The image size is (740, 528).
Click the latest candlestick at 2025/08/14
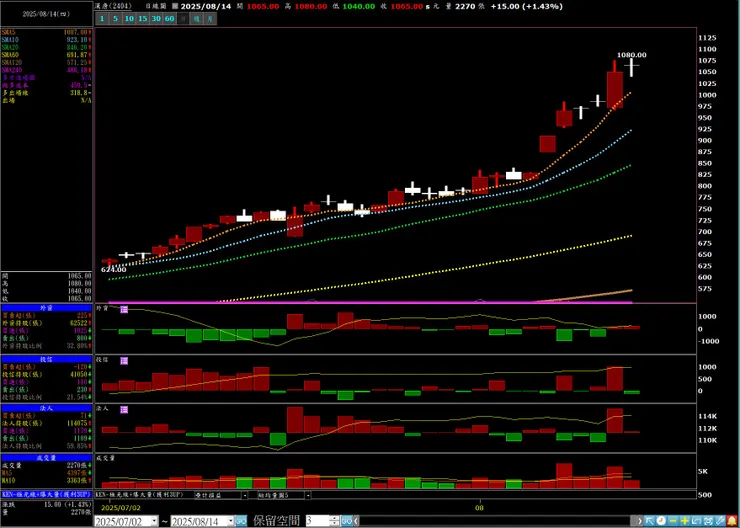coord(631,67)
